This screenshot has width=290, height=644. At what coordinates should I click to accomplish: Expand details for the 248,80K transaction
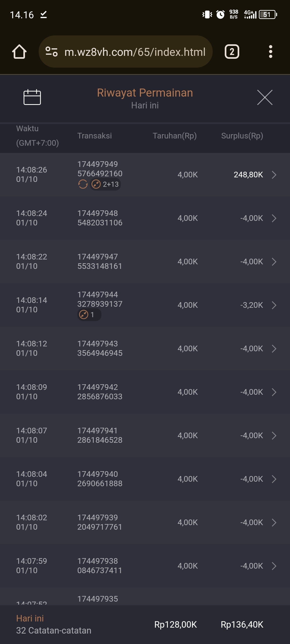tap(274, 175)
